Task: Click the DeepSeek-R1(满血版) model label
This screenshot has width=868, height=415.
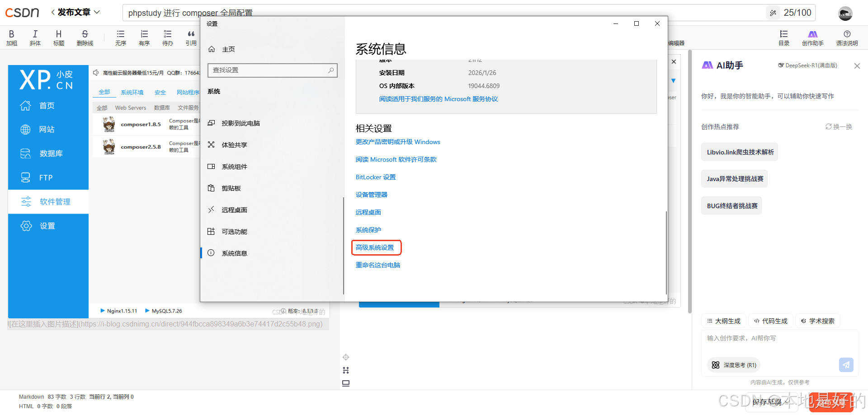Action: tap(807, 65)
